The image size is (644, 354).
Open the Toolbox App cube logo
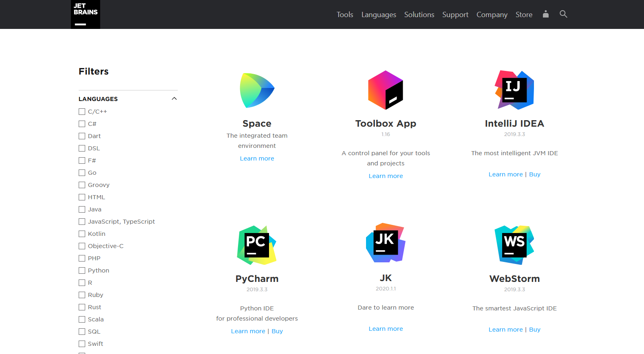click(x=386, y=90)
